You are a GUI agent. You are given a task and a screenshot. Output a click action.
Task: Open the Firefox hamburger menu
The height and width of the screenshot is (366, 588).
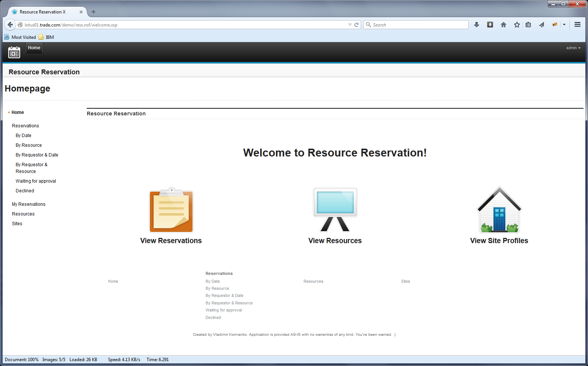577,25
